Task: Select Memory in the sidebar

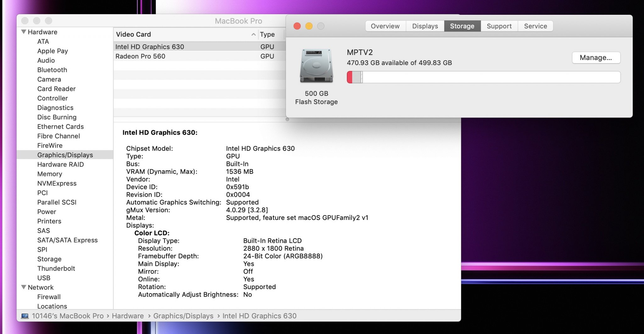Action: click(50, 173)
